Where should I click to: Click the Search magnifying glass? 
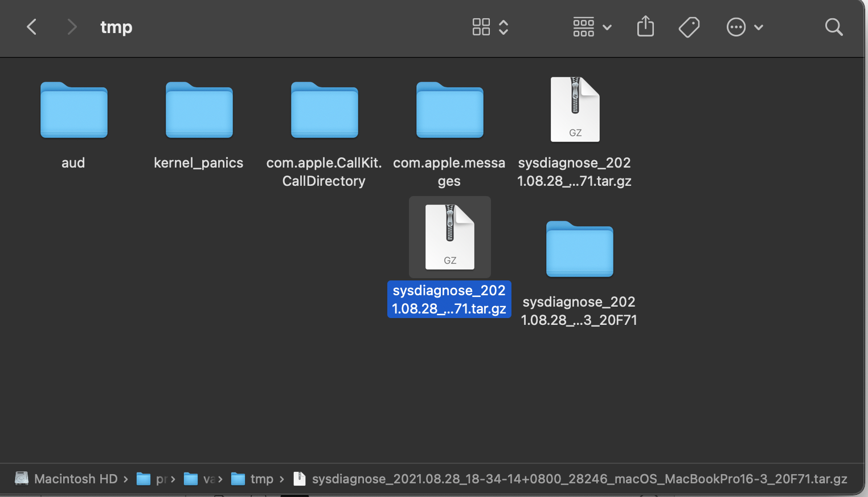834,27
